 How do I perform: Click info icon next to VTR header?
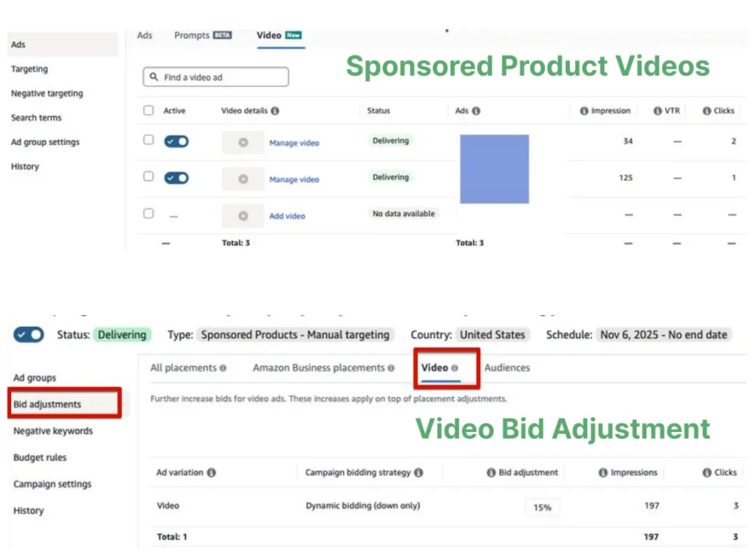(x=657, y=111)
